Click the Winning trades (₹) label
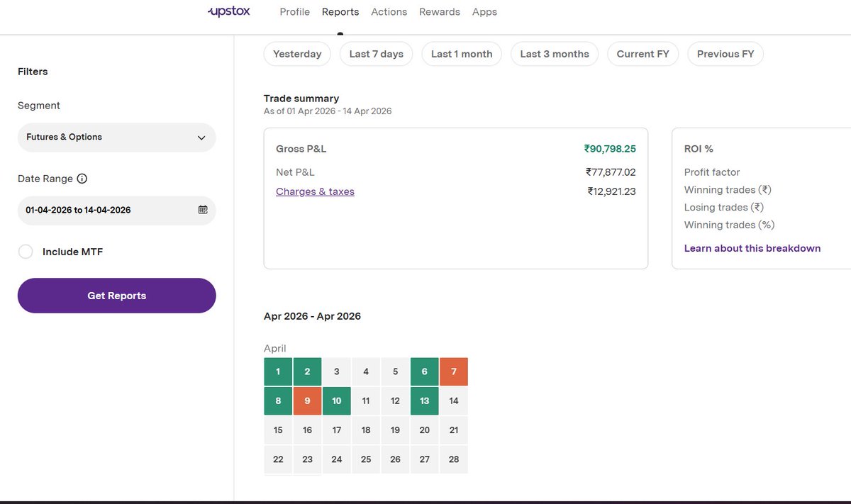Image resolution: width=851 pixels, height=504 pixels. click(728, 190)
